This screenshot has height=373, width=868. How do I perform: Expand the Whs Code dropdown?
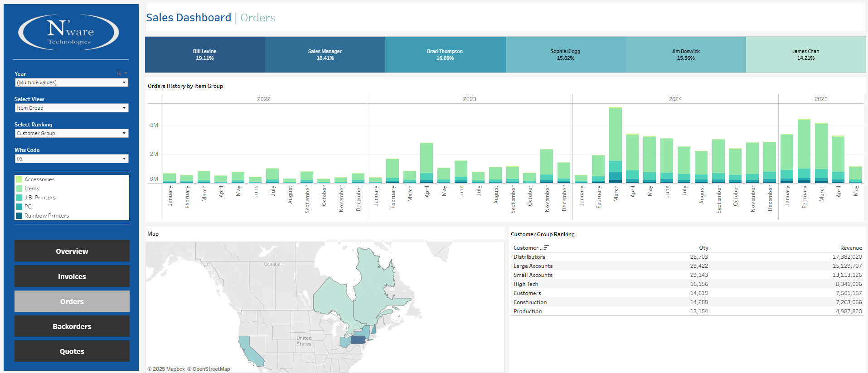(72, 159)
